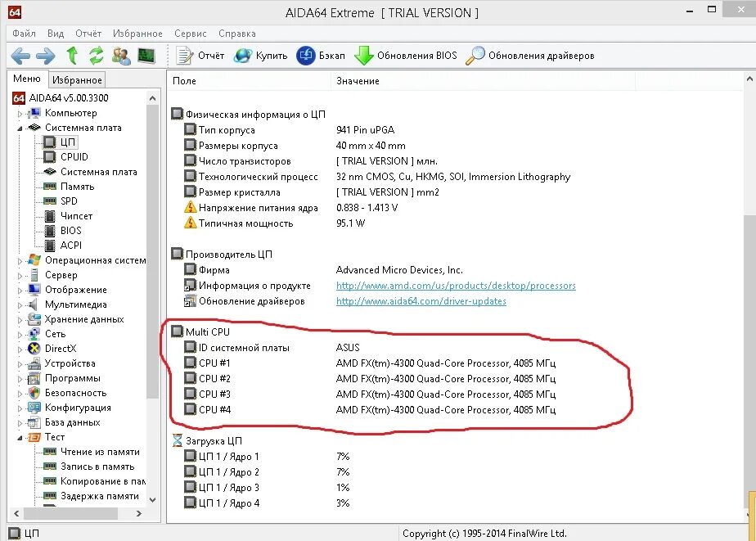
Task: Click the DirectX icon in the tree
Action: point(34,348)
